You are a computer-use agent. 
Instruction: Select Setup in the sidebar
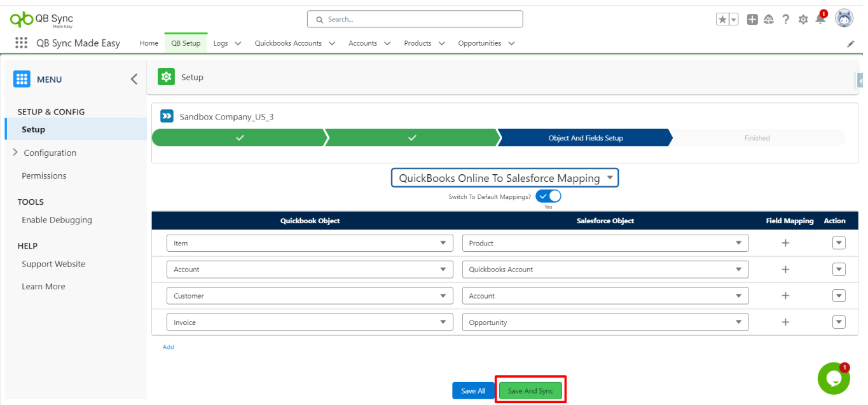[76, 129]
